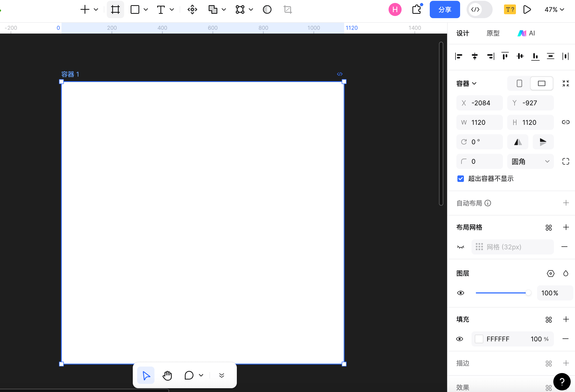Flip container horizontally

click(518, 142)
